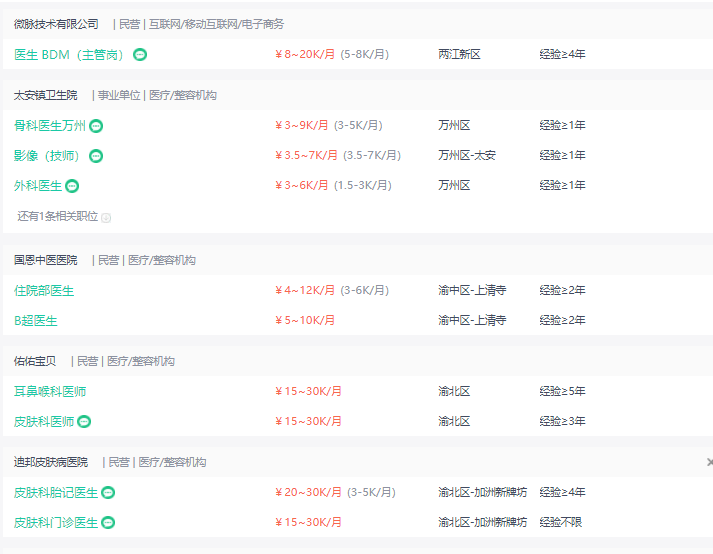Open 国恩中医医院 company page
Viewport: 713px width, 554px height.
click(45, 260)
